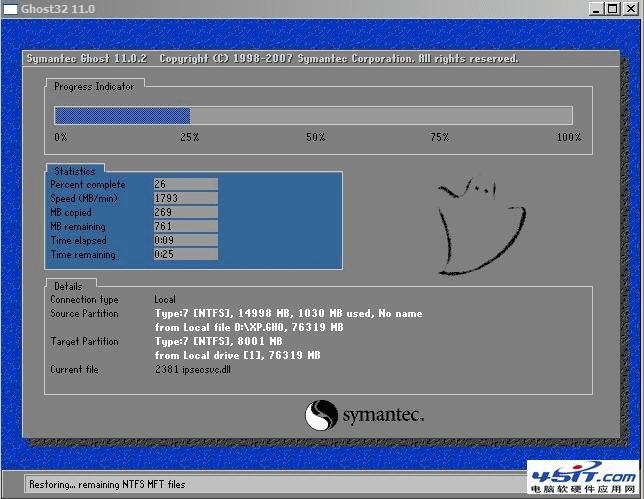Click 'from Local file D:\XP.GHO' line

click(249, 327)
